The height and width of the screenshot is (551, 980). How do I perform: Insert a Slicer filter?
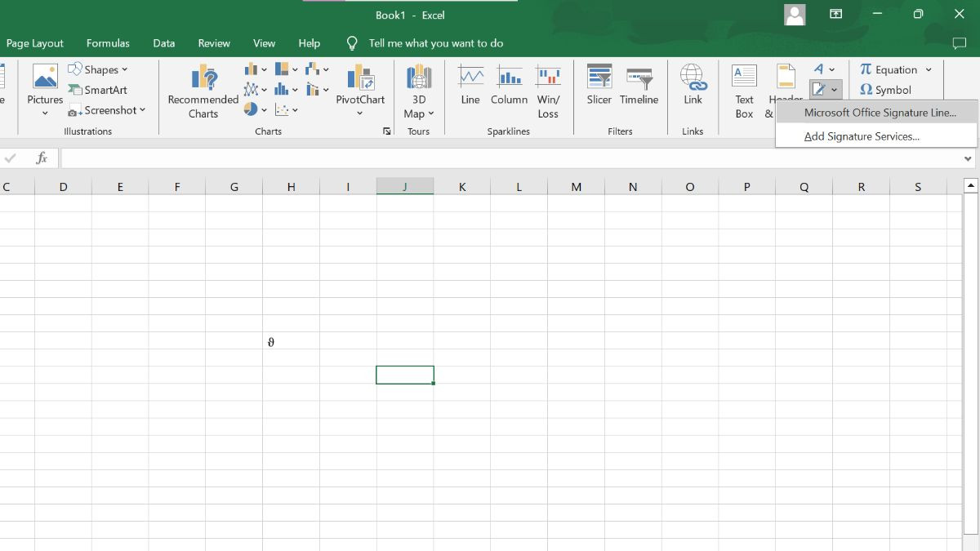599,85
